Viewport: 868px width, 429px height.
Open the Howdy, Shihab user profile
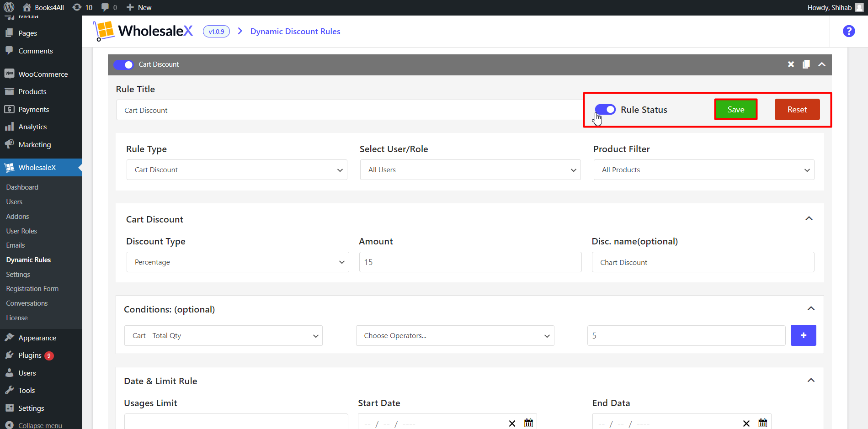(835, 7)
